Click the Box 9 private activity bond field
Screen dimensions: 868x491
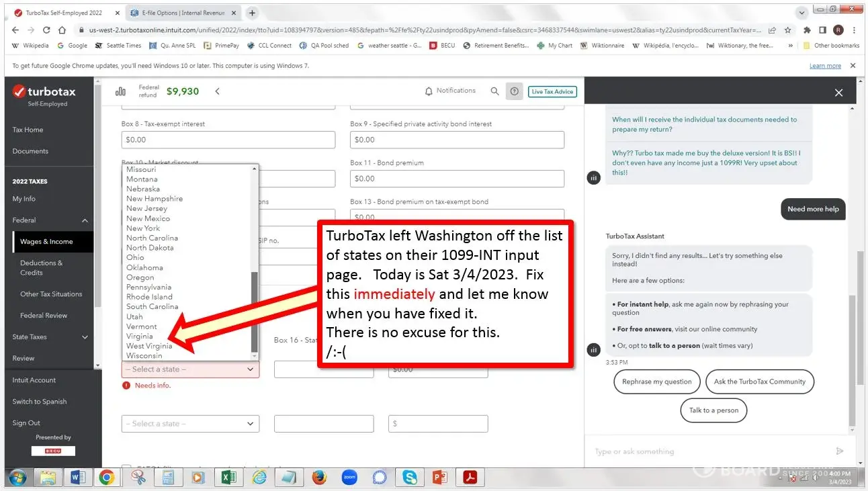457,140
